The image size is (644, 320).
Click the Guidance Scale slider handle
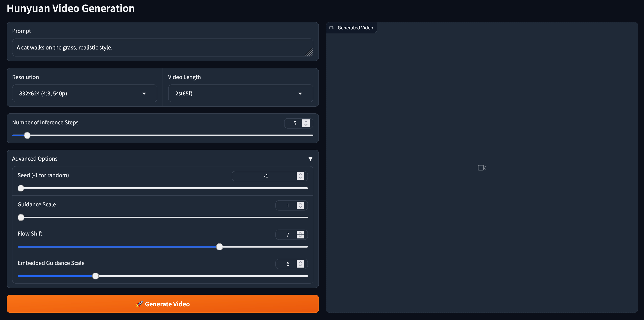click(x=21, y=217)
